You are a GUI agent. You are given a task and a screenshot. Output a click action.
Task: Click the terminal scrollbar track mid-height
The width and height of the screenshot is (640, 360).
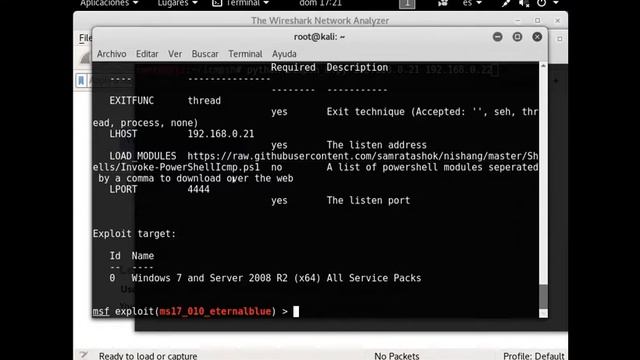click(x=543, y=176)
